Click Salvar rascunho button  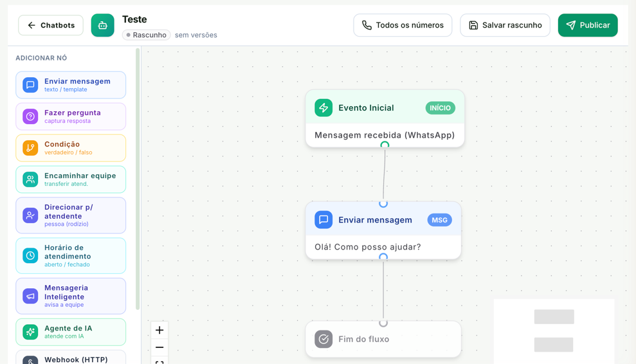coord(505,25)
